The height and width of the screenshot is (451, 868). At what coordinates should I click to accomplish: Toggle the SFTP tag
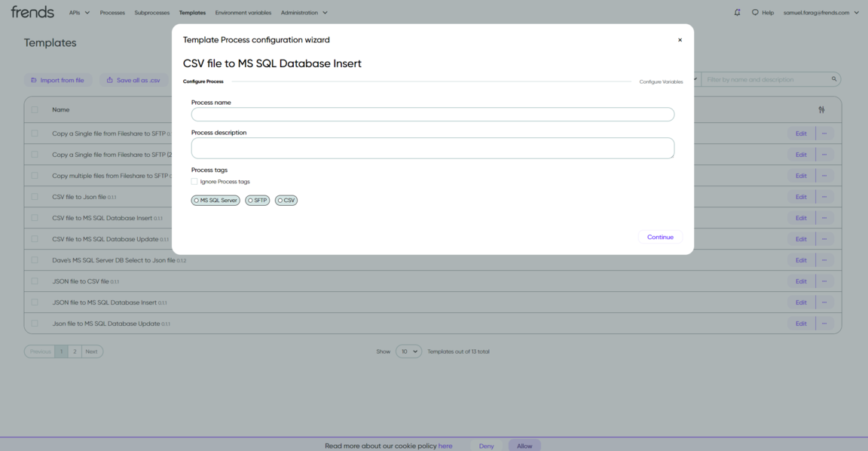click(258, 201)
